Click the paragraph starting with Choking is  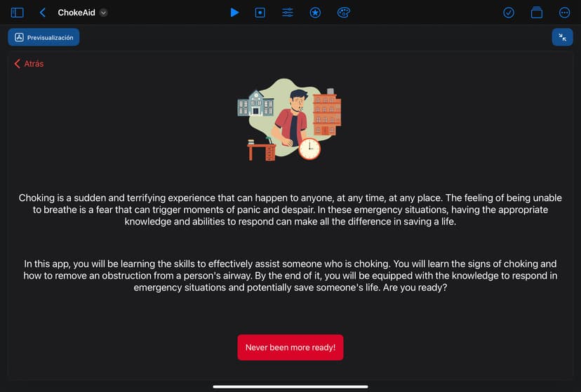point(290,210)
